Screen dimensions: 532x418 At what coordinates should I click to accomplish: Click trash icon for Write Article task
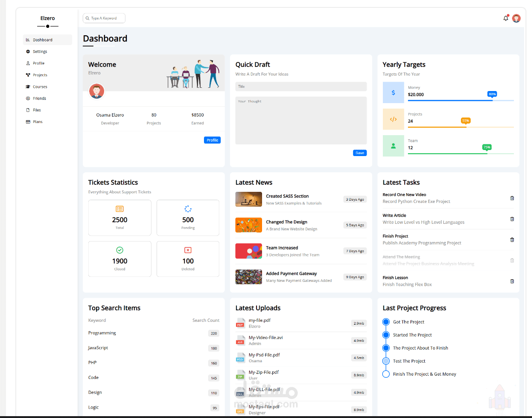point(512,219)
